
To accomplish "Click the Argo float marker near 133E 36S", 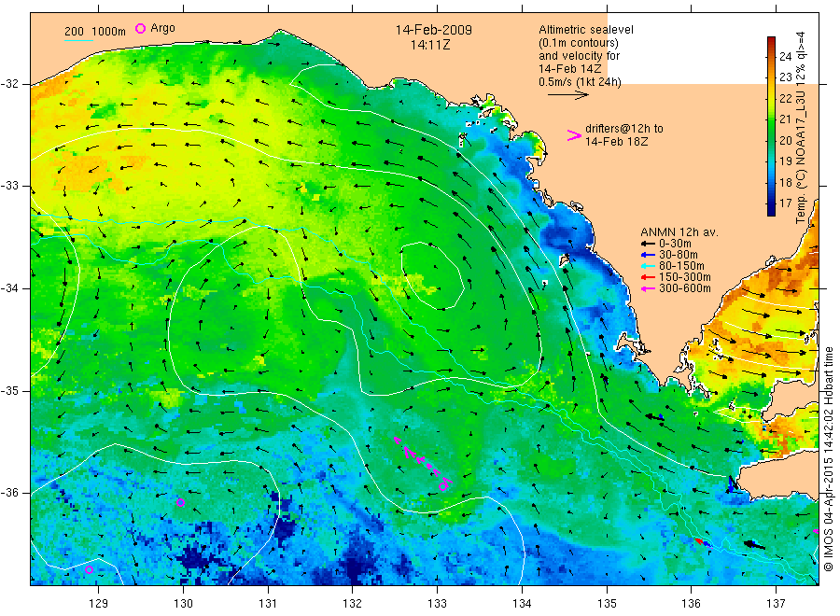I will click(442, 486).
